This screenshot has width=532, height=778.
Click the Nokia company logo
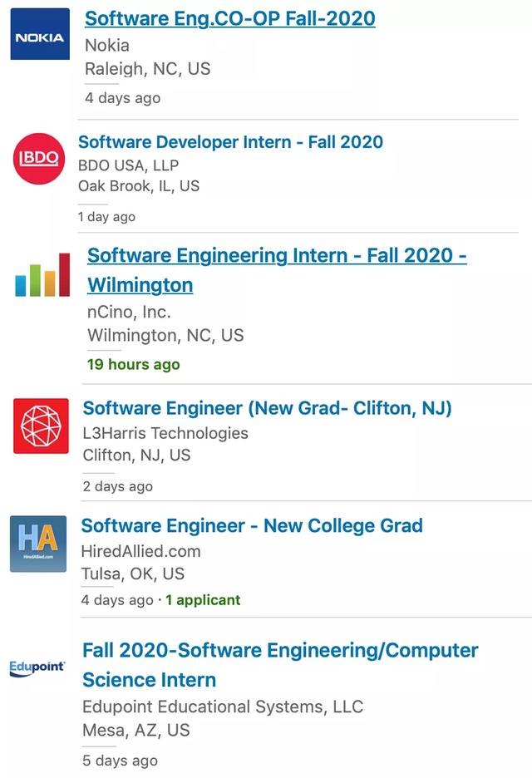click(x=40, y=35)
